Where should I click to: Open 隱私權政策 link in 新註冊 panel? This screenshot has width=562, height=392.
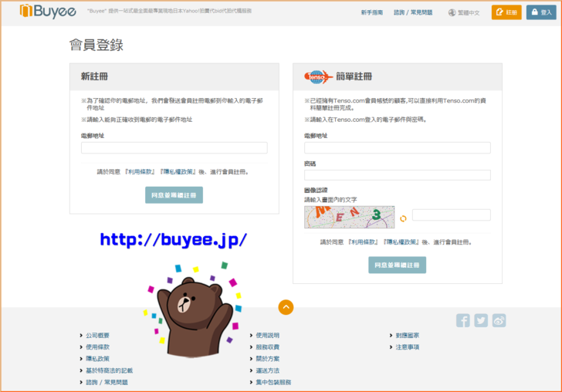pyautogui.click(x=178, y=172)
